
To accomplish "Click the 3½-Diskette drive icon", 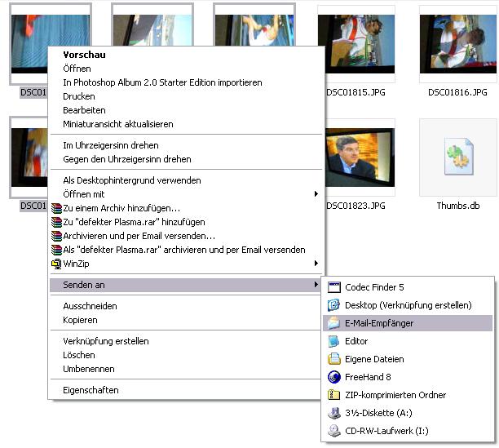I will [x=333, y=413].
